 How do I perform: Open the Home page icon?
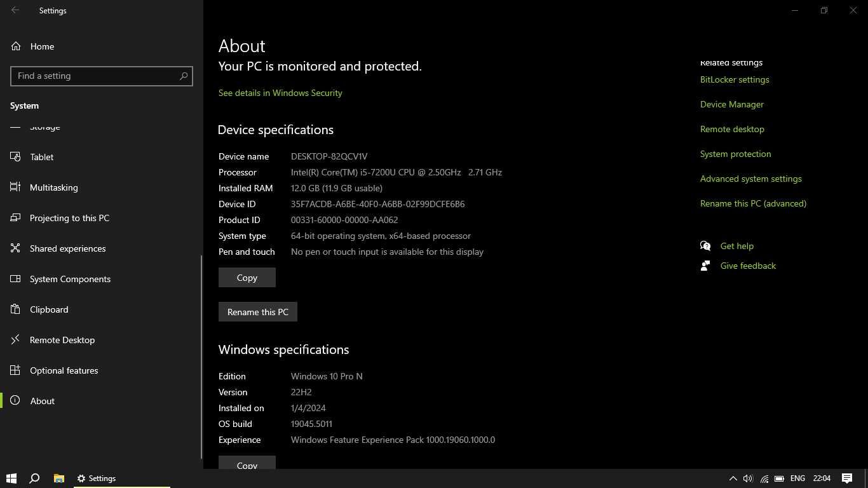click(16, 46)
